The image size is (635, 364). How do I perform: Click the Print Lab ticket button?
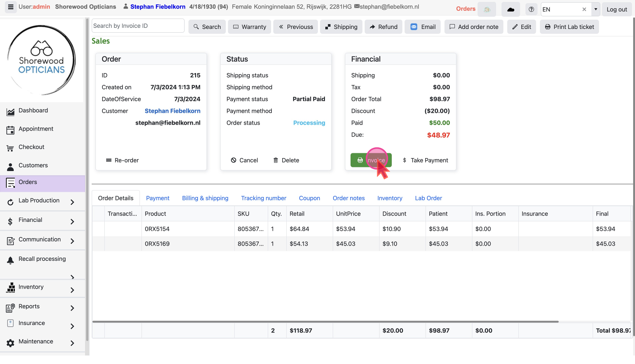click(569, 27)
